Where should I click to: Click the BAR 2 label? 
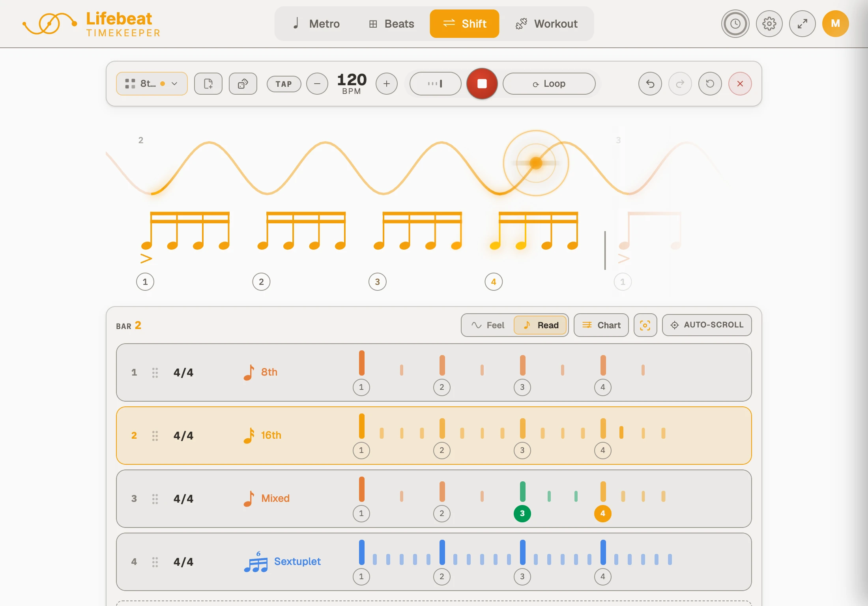coord(129,325)
